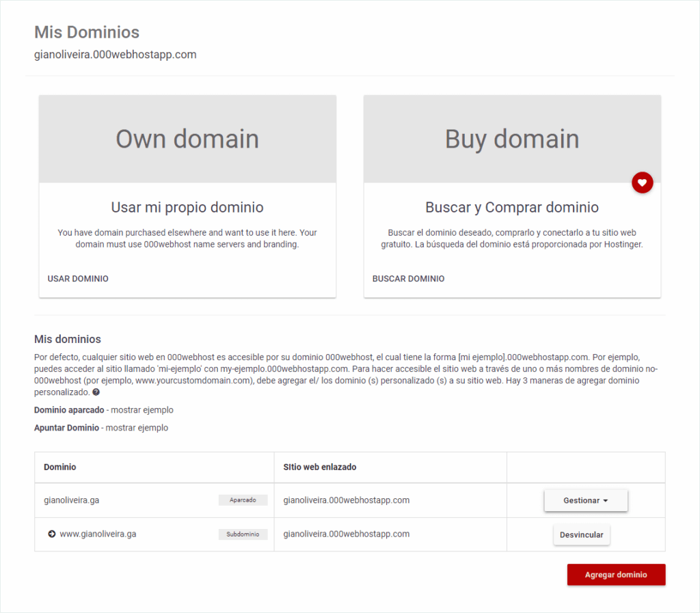The image size is (700, 613).
Task: Open the Gestionar dropdown for gianoliveira.ga
Action: 585,500
